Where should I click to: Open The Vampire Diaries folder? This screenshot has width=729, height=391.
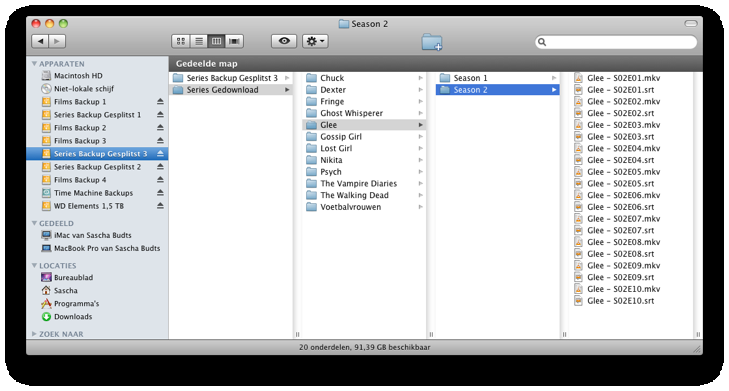click(x=364, y=184)
